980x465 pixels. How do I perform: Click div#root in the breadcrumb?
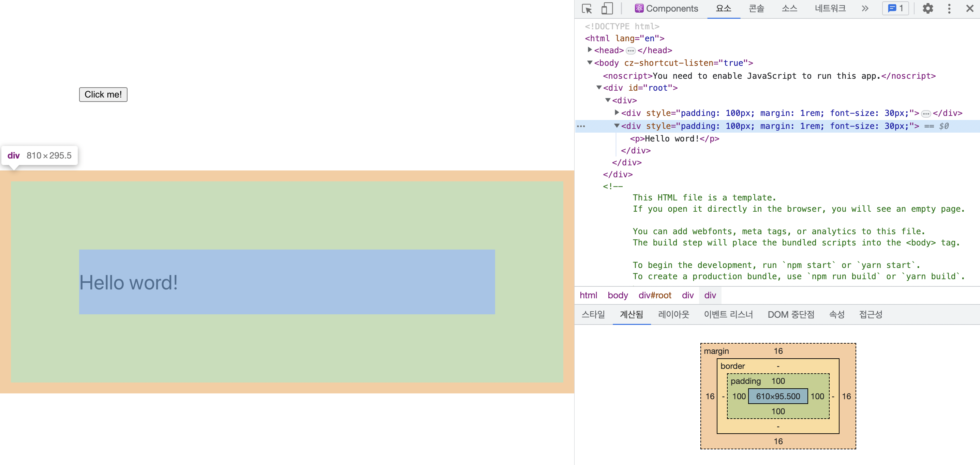pos(654,295)
